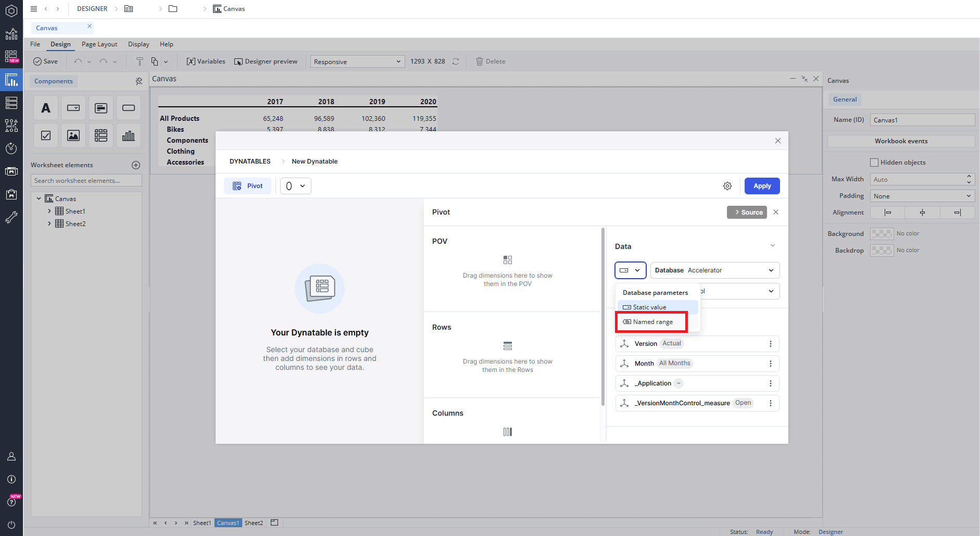Select checkbox component in Components panel

[x=46, y=136]
